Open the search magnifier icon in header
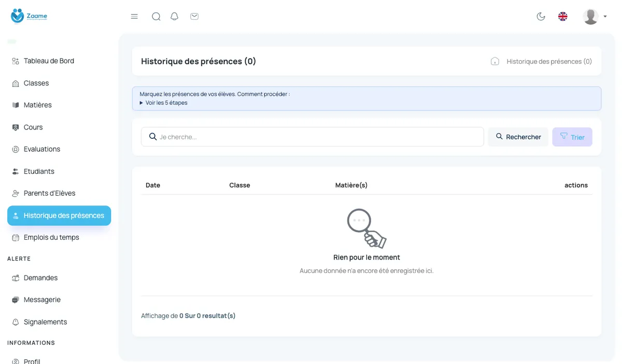This screenshot has width=622, height=364. pos(156,17)
